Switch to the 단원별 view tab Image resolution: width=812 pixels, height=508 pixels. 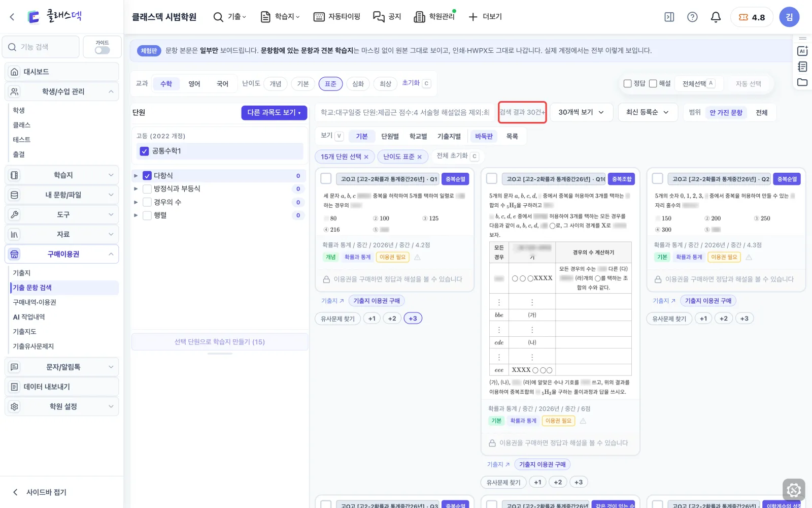pyautogui.click(x=390, y=136)
